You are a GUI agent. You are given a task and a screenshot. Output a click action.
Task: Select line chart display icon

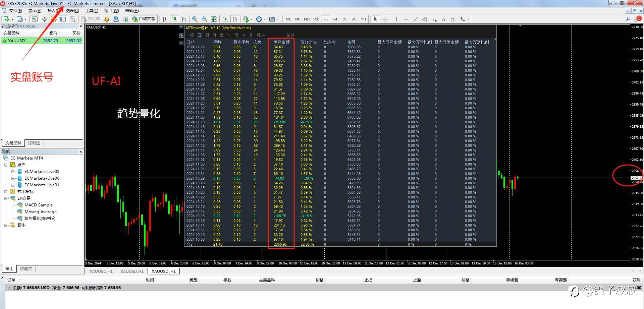[184, 19]
